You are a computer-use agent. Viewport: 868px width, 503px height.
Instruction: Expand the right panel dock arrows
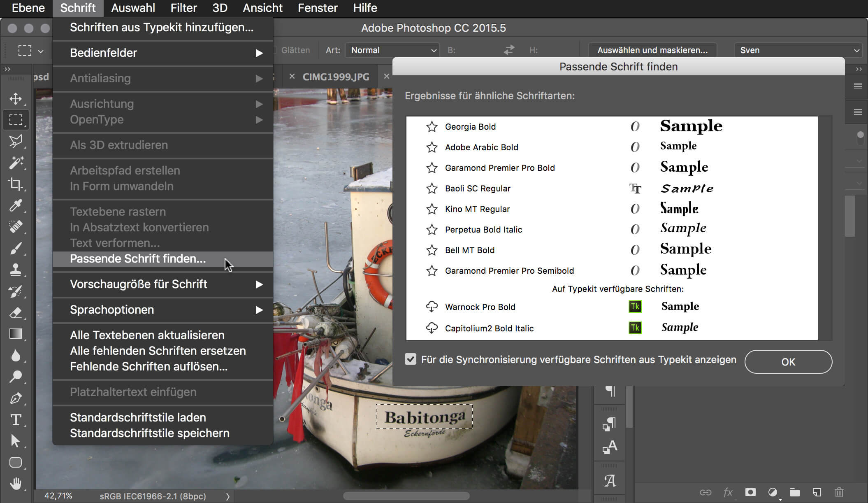click(859, 69)
